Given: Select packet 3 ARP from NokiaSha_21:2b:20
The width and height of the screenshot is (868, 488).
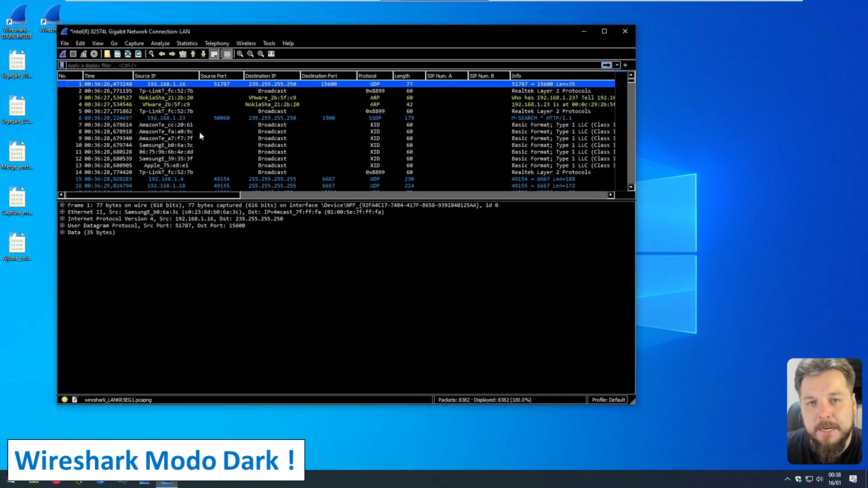Looking at the screenshot, I should point(336,98).
